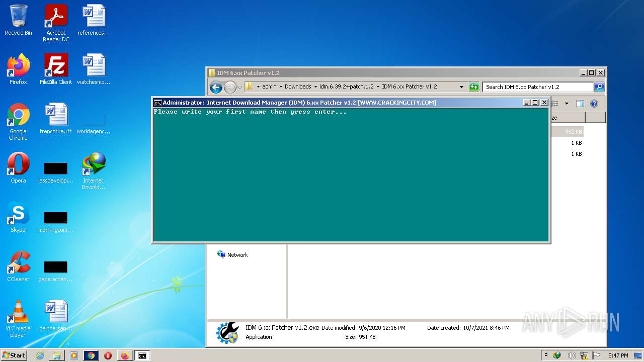
Task: Open Action Center flag tray icon
Action: pos(596,355)
